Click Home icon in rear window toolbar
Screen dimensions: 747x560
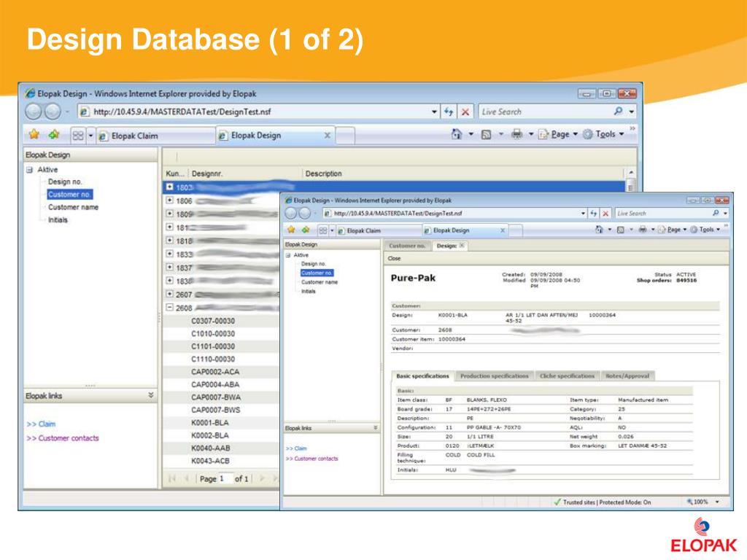(457, 134)
